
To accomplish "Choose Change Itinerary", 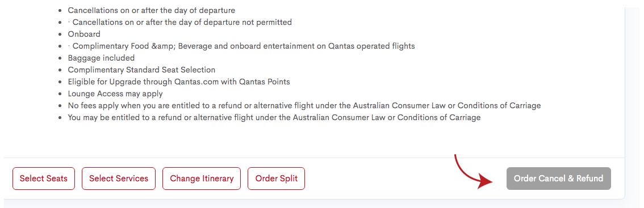I will coord(202,179).
